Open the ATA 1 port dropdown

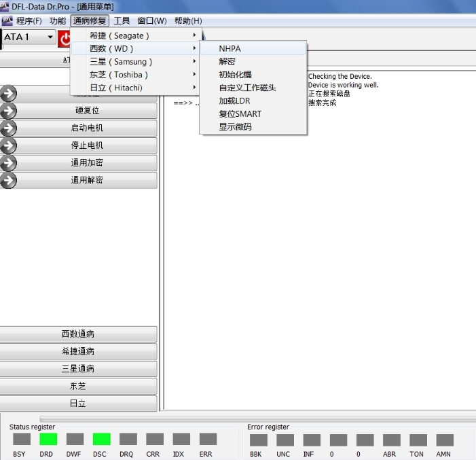tap(50, 37)
